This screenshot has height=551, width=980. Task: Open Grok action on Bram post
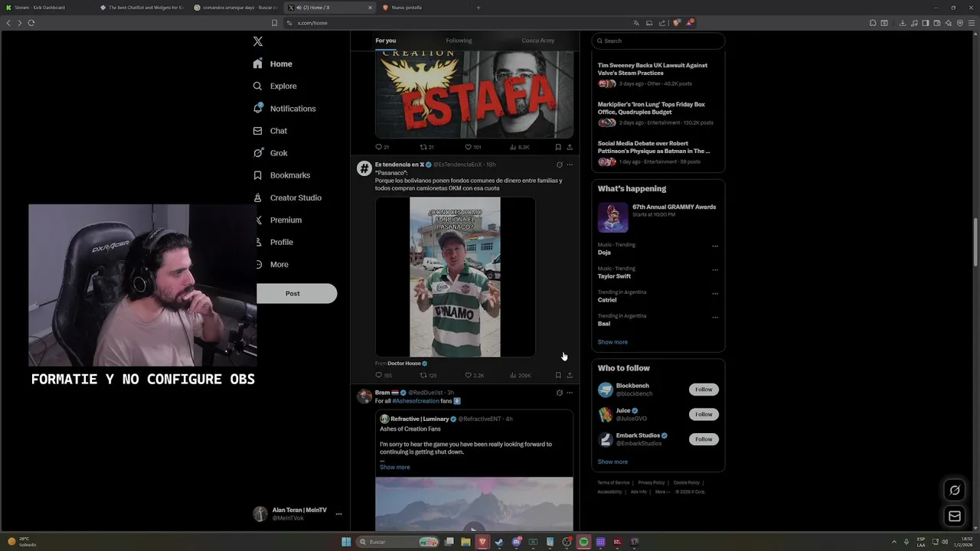click(x=559, y=393)
